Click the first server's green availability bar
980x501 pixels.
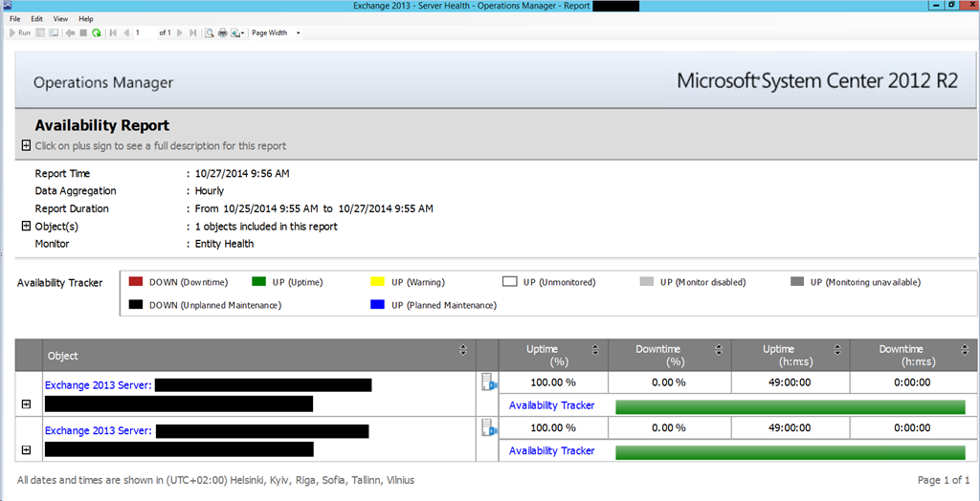pyautogui.click(x=790, y=406)
